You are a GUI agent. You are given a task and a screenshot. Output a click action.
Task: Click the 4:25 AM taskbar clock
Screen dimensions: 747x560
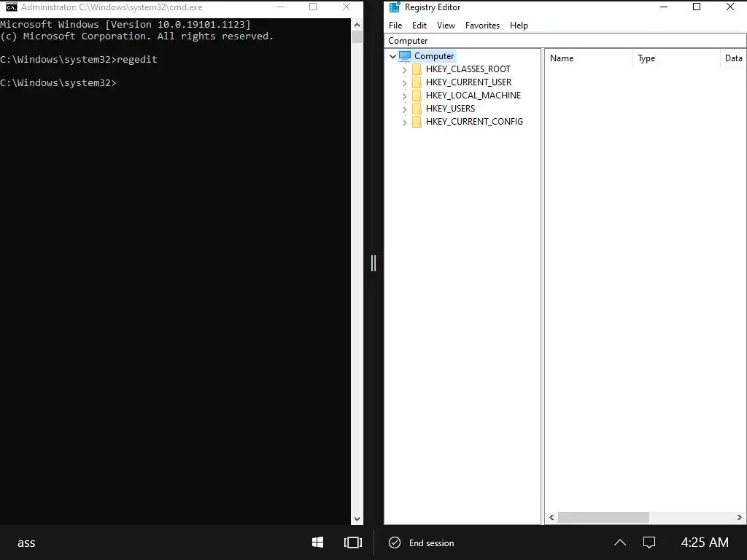click(705, 542)
